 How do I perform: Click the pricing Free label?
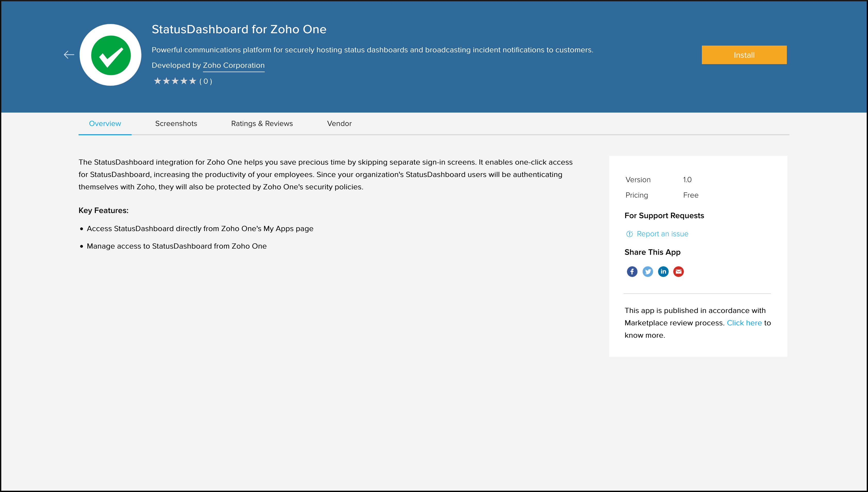[x=690, y=195]
